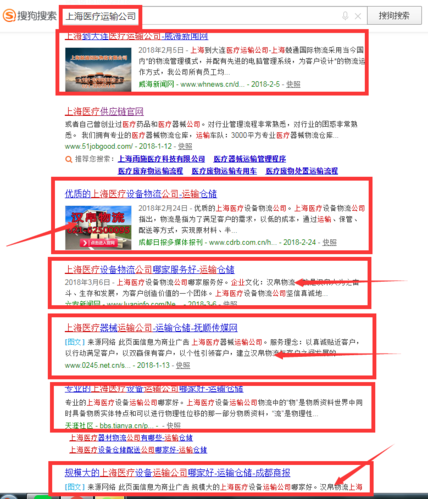Image resolution: width=428 pixels, height=499 pixels.
Task: Open sub-link 上海医疗器材物流公司有哪些-运输仓储
Action: 131,438
